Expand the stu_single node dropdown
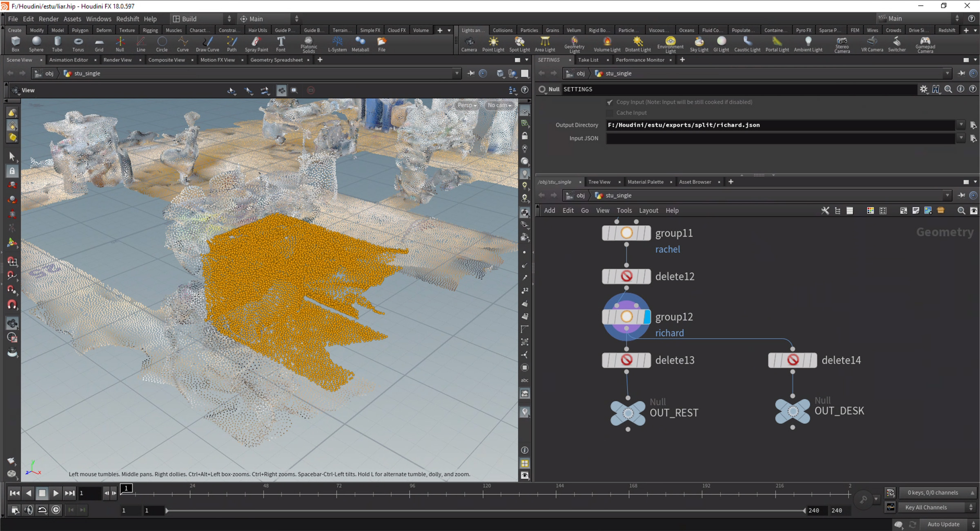This screenshot has width=980, height=531. click(947, 196)
